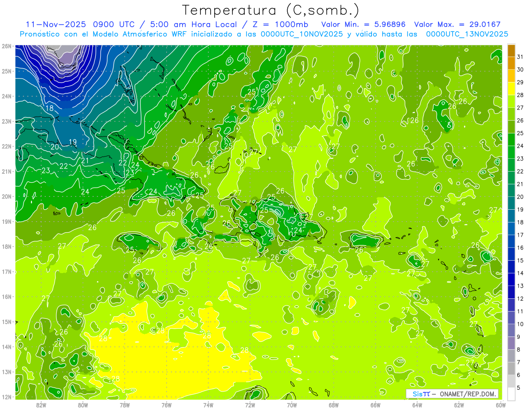Click the yellow legend band between 28 and 29
The width and height of the screenshot is (532, 411).
[511, 89]
